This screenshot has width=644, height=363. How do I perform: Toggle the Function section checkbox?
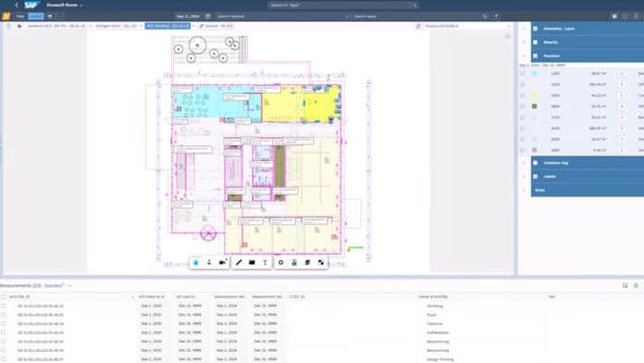(x=535, y=56)
